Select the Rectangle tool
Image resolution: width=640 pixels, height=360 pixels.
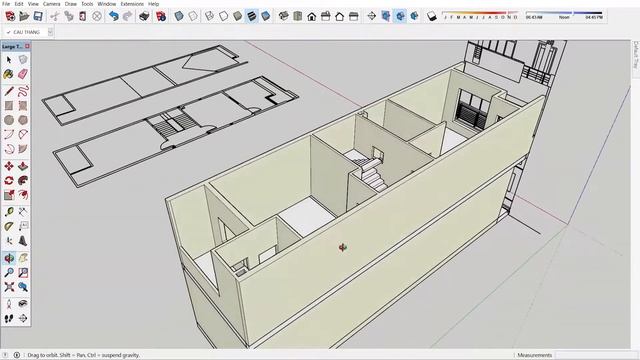coord(9,105)
